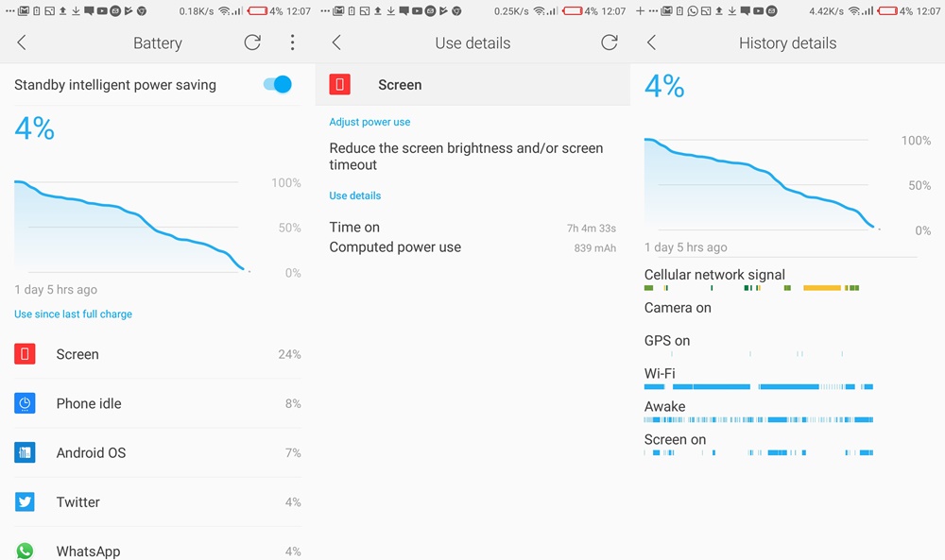Tap the red Screen icon in the usage list
Image resolution: width=945 pixels, height=560 pixels.
pyautogui.click(x=25, y=354)
